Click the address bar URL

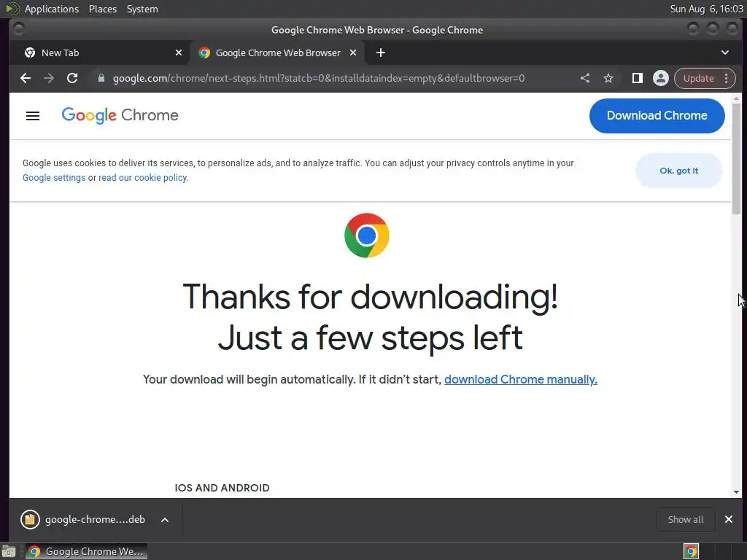tap(319, 78)
